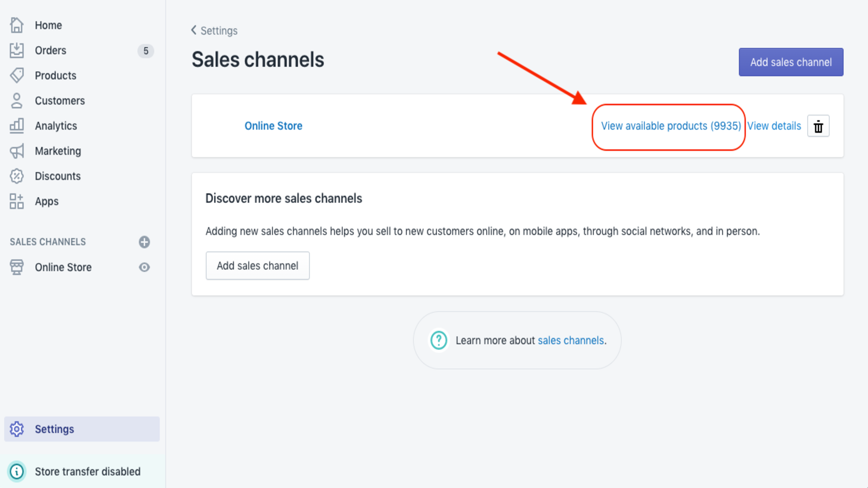Delete Online Store channel with trash icon
868x488 pixels.
click(818, 126)
